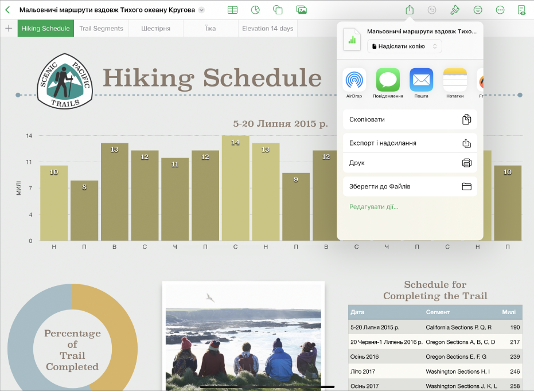The height and width of the screenshot is (392, 534).
Task: Select the Hiking Schedule tab
Action: tap(46, 29)
